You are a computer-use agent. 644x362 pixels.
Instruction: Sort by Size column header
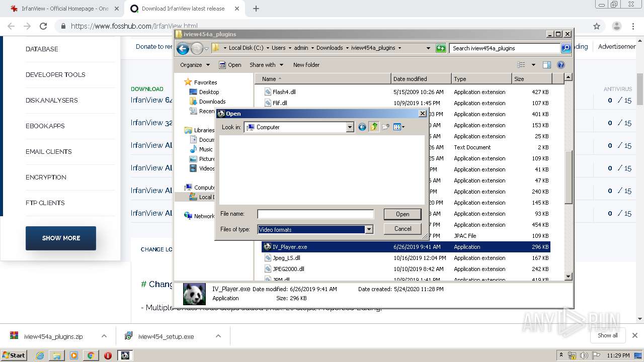pos(531,79)
